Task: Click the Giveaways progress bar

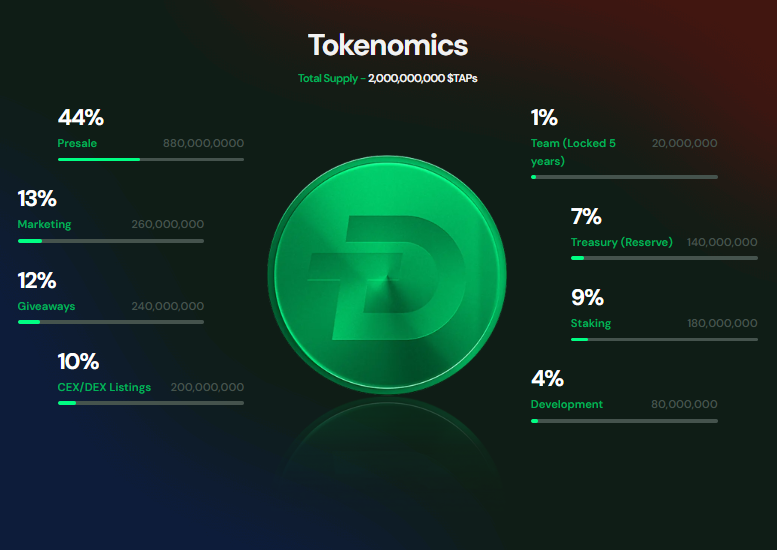Action: (110, 322)
